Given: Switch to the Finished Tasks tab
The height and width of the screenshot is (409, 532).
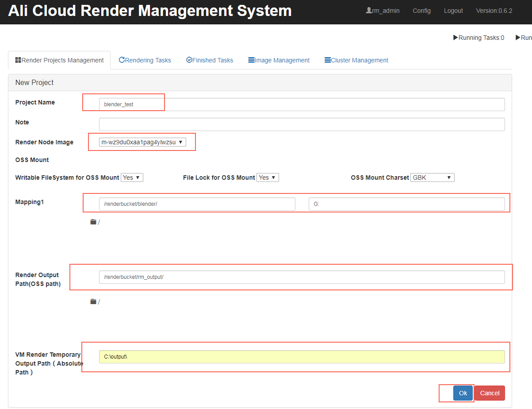Looking at the screenshot, I should tap(210, 60).
